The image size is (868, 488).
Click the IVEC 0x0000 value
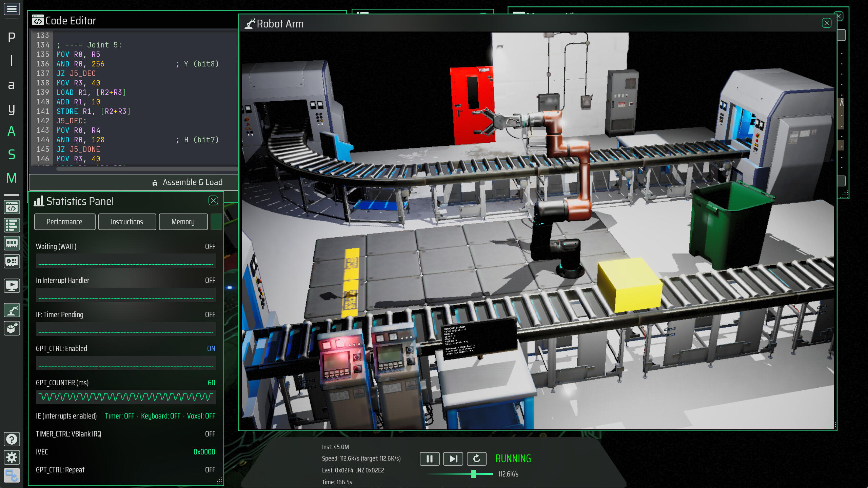[204, 452]
